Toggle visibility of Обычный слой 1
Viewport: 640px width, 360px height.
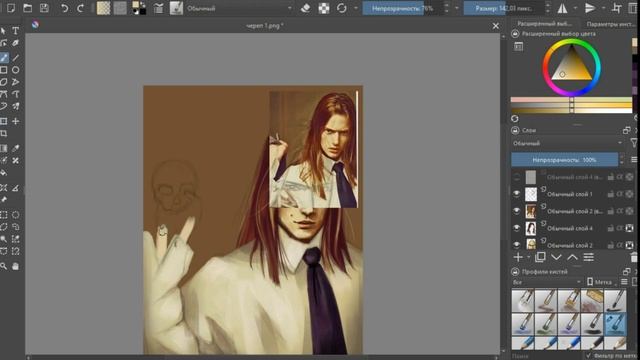pyautogui.click(x=517, y=194)
